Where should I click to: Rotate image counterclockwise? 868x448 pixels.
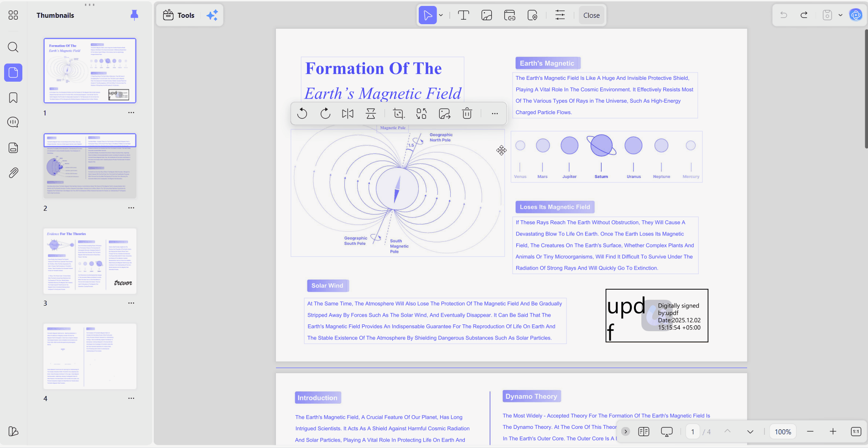(x=302, y=114)
